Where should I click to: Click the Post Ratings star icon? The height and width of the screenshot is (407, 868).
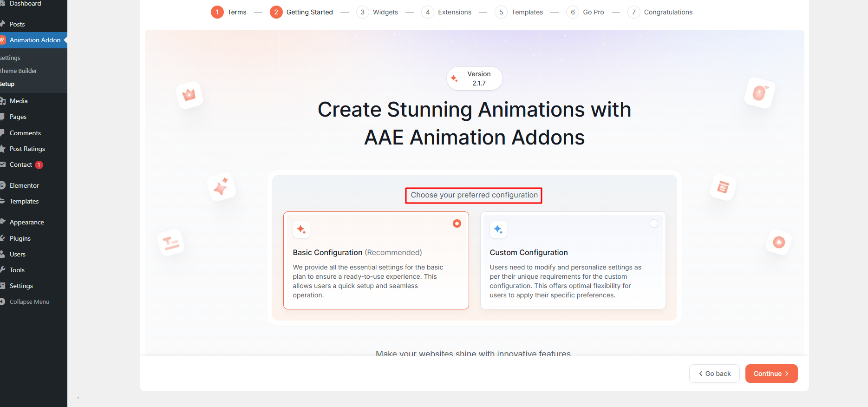click(x=2, y=149)
